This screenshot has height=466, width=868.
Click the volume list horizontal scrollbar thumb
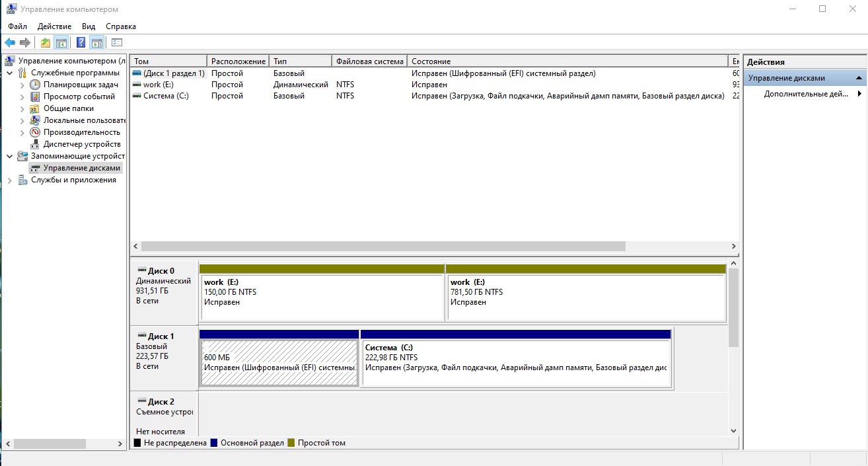tap(383, 246)
